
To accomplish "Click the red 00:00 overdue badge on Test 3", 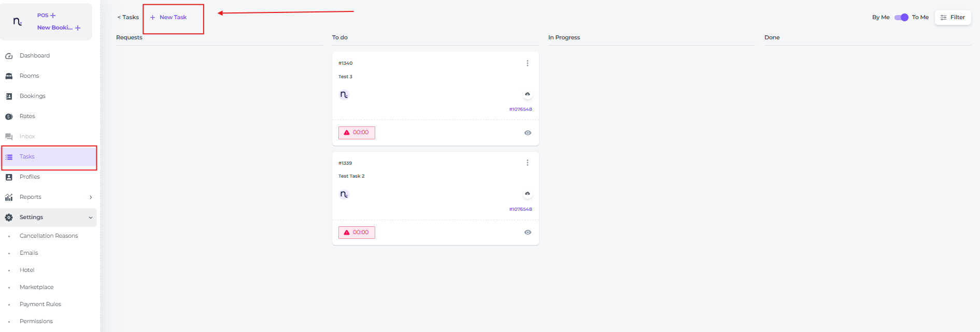I will pyautogui.click(x=357, y=133).
